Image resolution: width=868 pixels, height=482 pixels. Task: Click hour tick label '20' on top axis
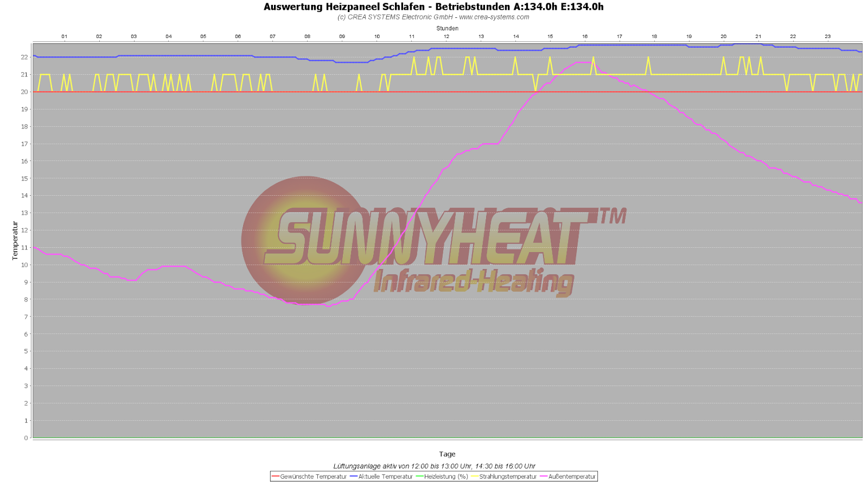click(x=724, y=36)
